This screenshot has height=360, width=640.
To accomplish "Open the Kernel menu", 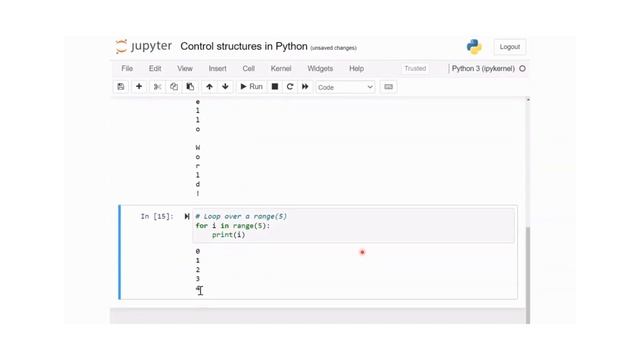I will [x=281, y=69].
